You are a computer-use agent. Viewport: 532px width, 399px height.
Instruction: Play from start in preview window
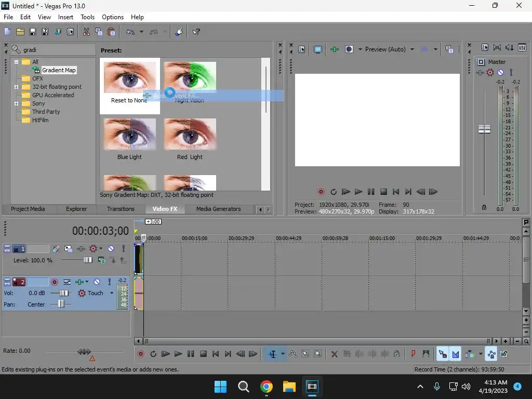[x=345, y=192]
